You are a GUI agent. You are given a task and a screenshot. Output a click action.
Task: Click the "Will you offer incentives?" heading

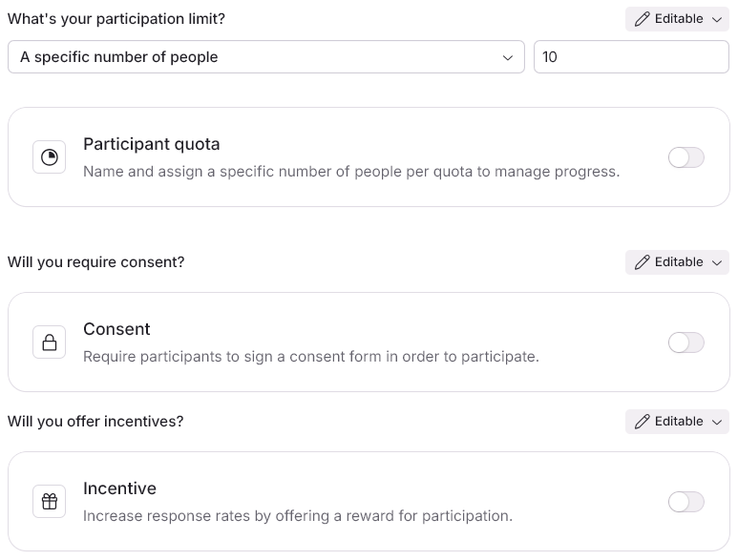tap(95, 422)
